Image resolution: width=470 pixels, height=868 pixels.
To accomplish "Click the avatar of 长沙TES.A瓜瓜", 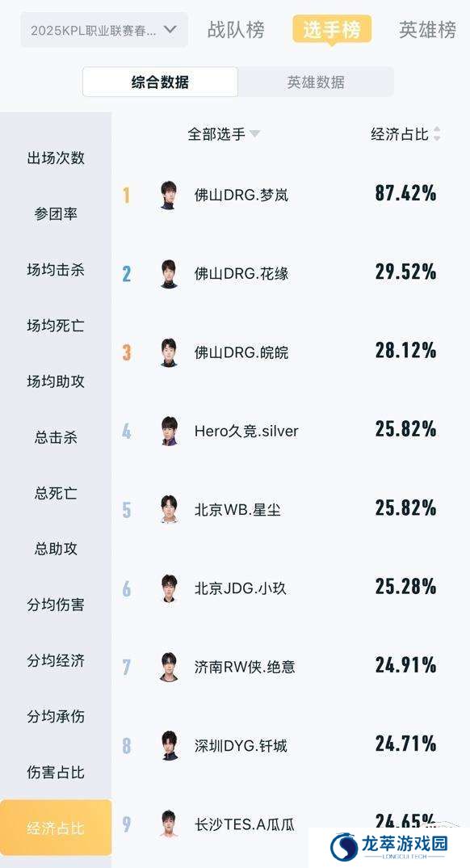I will click(x=169, y=824).
